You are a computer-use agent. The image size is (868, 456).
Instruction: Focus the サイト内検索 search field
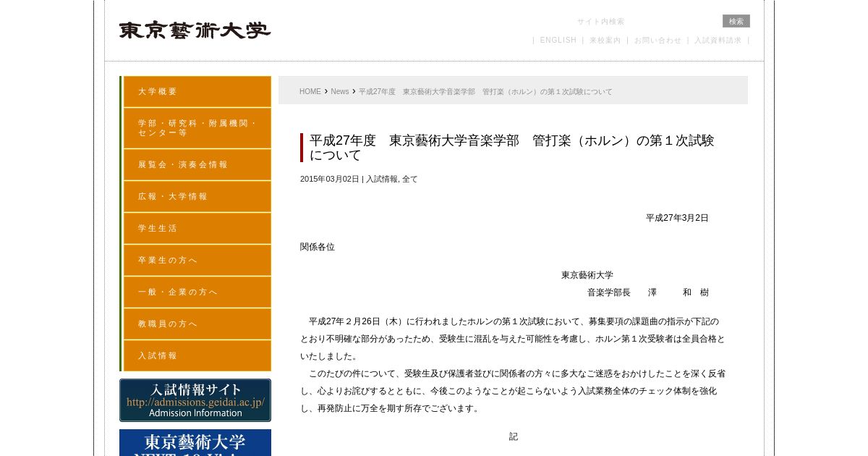(647, 22)
